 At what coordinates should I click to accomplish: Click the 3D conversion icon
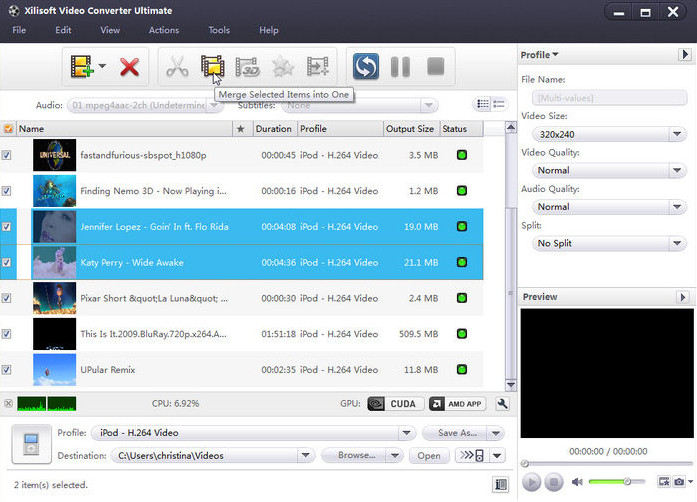[x=247, y=67]
